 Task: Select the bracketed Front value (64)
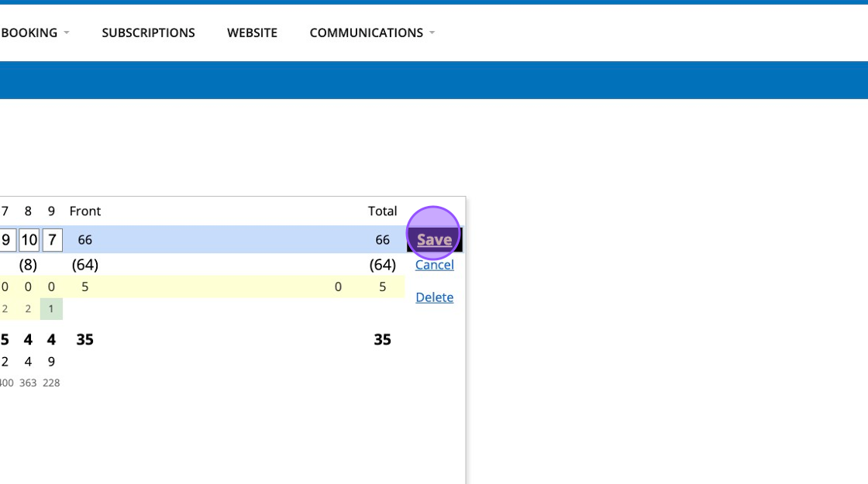coord(84,265)
